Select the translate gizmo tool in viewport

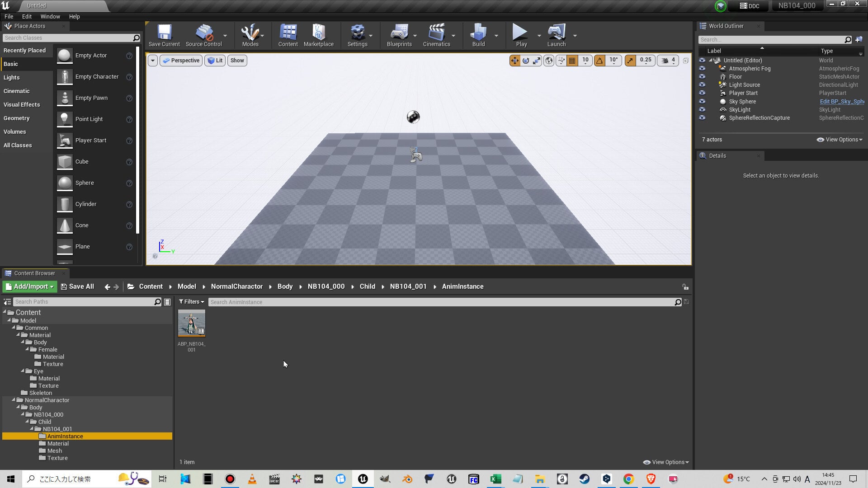coord(515,61)
